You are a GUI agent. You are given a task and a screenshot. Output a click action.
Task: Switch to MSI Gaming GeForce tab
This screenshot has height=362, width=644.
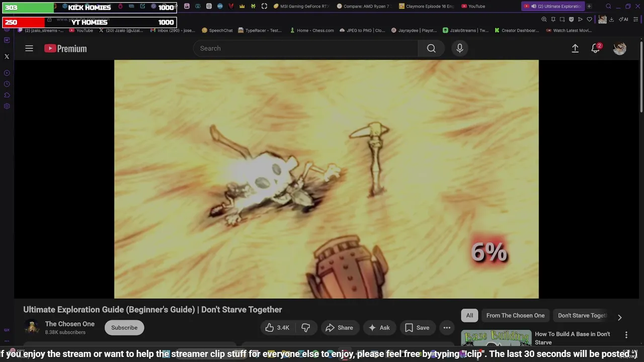(301, 6)
